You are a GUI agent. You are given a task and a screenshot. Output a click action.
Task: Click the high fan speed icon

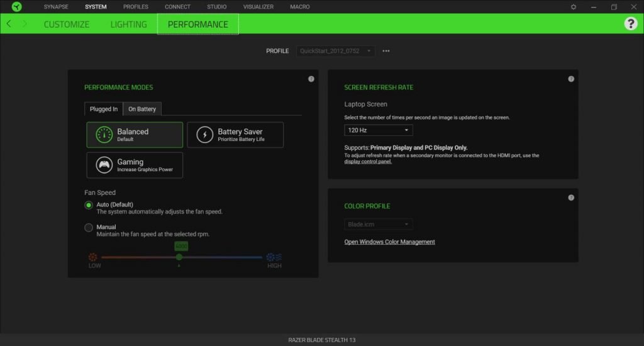tap(274, 257)
